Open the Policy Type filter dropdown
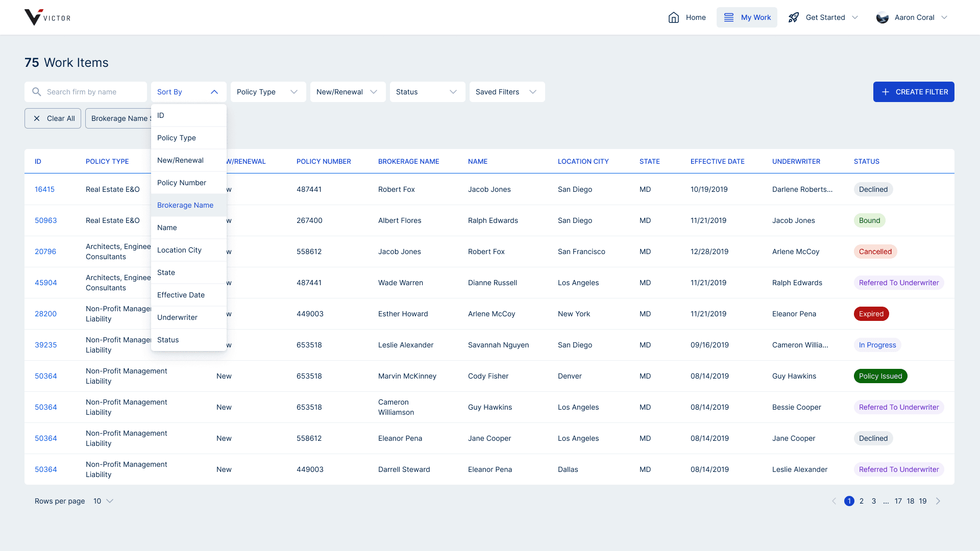 (267, 92)
